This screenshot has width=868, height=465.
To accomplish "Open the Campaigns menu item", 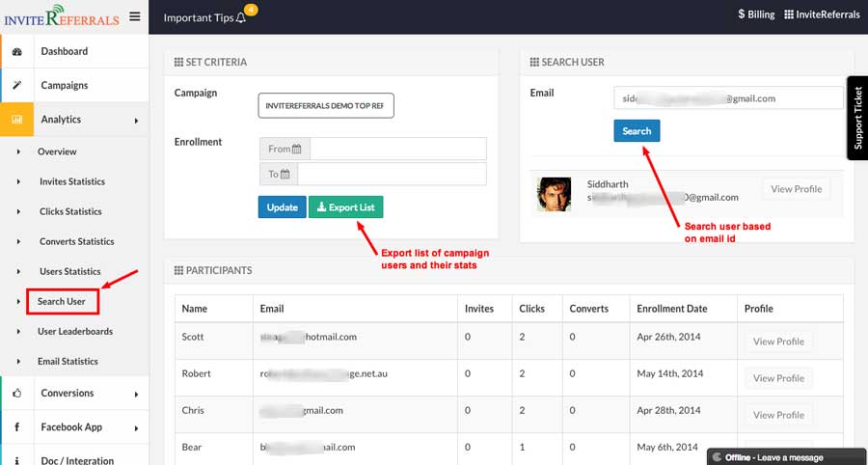I will (65, 85).
